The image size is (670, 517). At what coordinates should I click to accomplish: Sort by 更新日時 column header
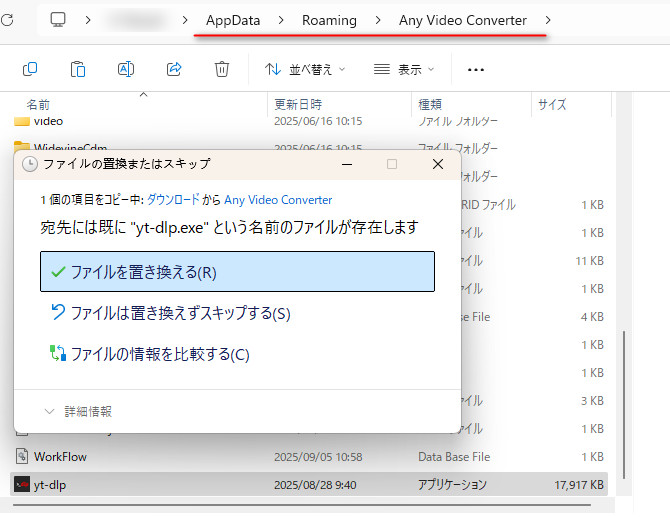(x=296, y=104)
